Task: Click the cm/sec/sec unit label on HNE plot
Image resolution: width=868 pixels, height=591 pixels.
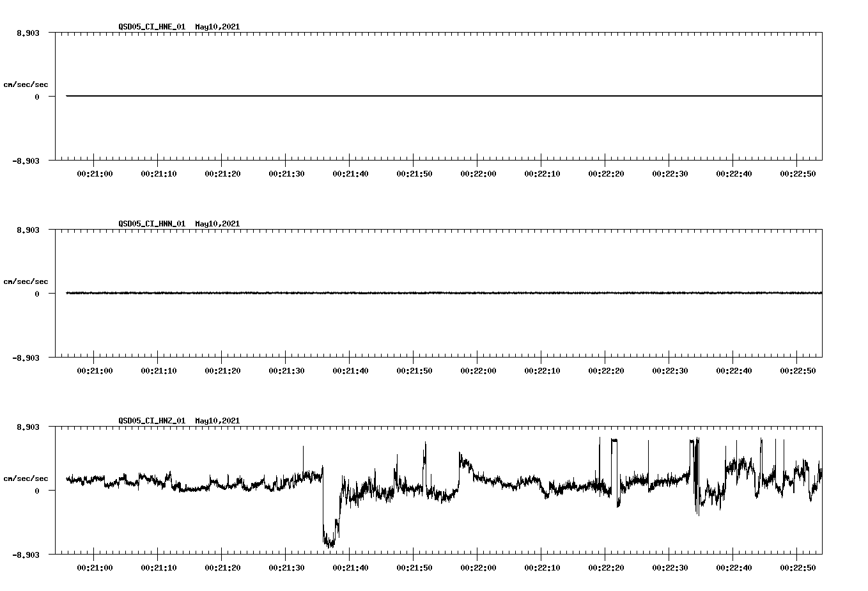Action: point(26,84)
